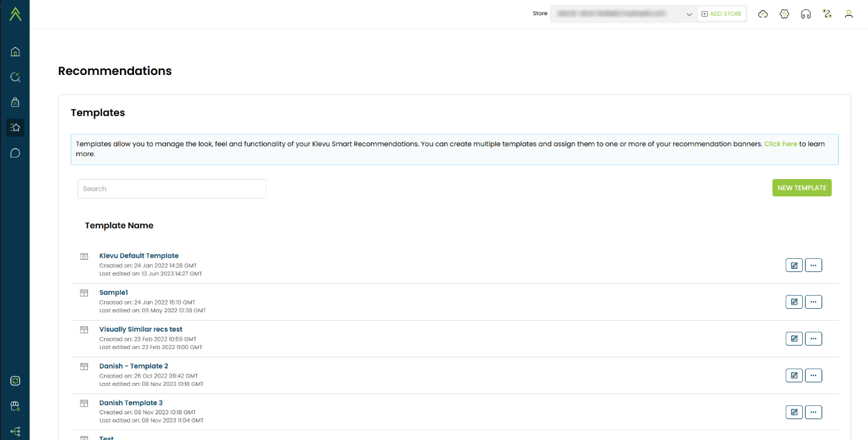Open more options for Danish - Template 2
The width and height of the screenshot is (868, 440).
pos(813,375)
